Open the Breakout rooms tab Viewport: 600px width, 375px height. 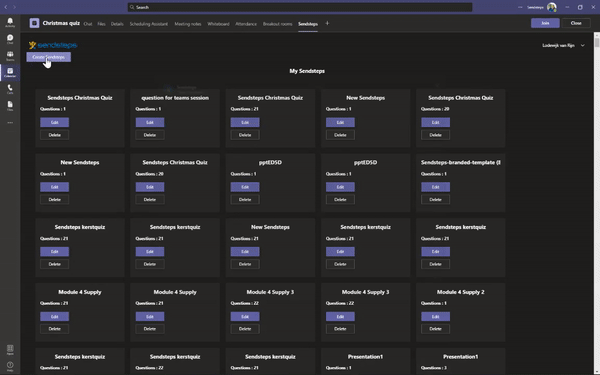pos(277,24)
